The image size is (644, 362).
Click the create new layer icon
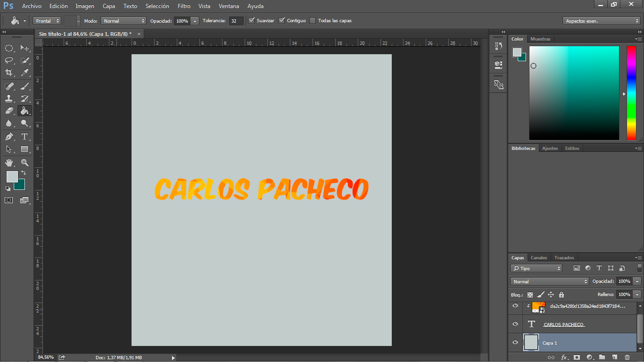click(x=614, y=358)
